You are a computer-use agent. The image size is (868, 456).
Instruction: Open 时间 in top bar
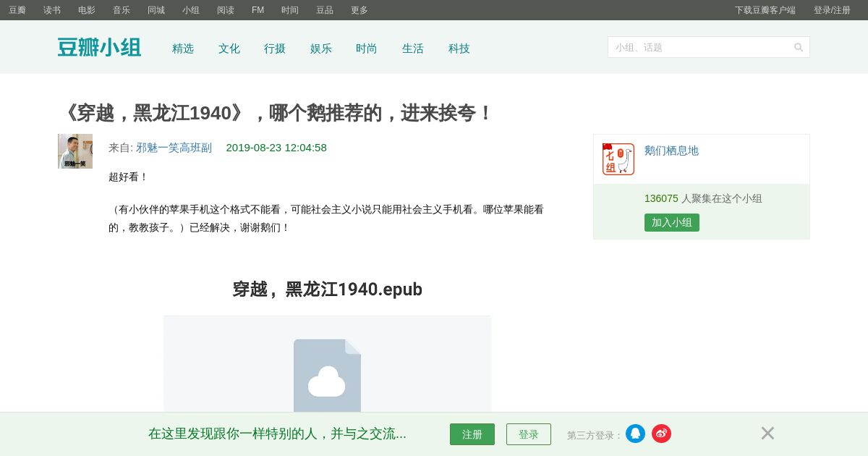[290, 10]
